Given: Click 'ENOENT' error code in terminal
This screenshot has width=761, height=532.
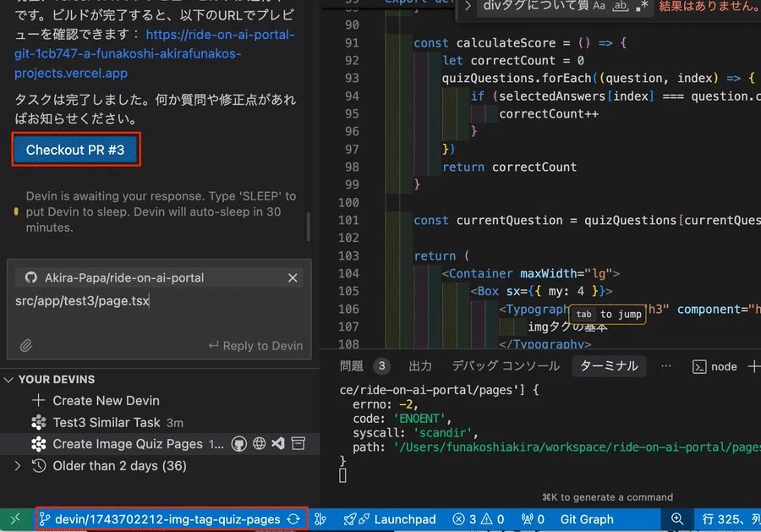Looking at the screenshot, I should 419,419.
